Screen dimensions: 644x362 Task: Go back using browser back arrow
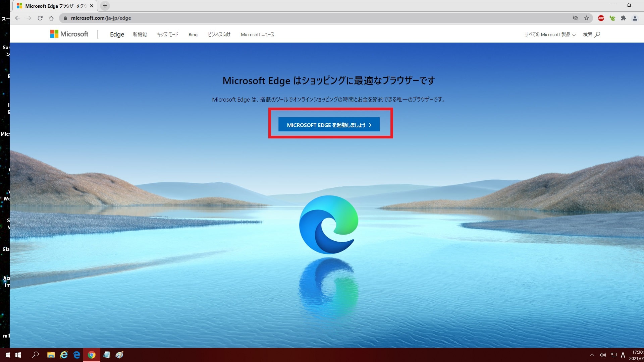pyautogui.click(x=17, y=18)
